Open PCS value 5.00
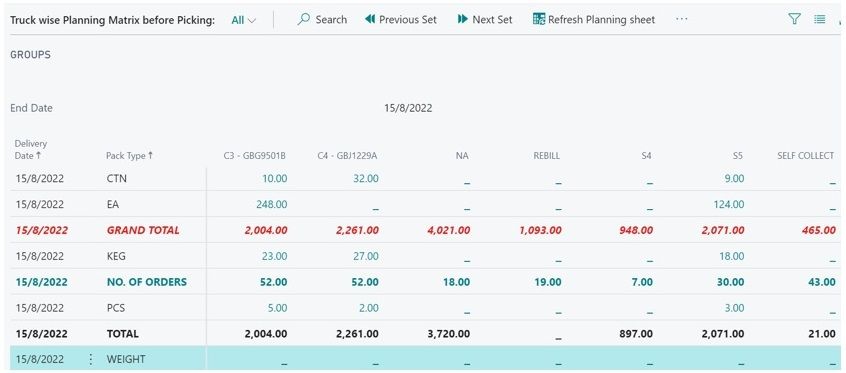Image resolution: width=846 pixels, height=373 pixels. coord(277,308)
